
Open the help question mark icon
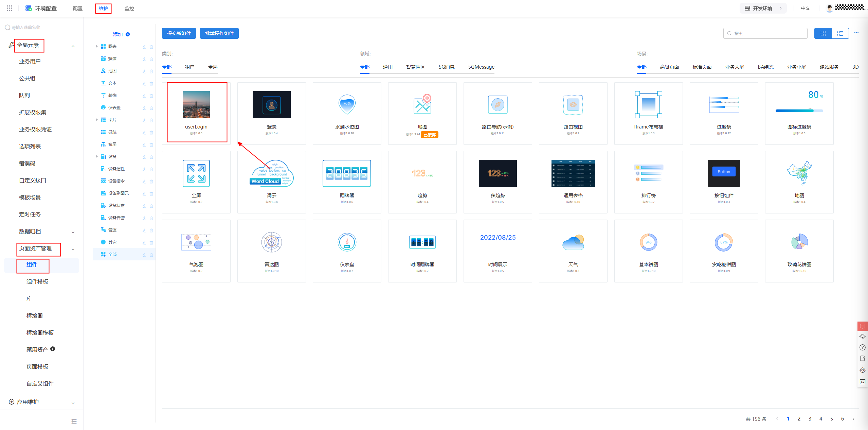(862, 347)
